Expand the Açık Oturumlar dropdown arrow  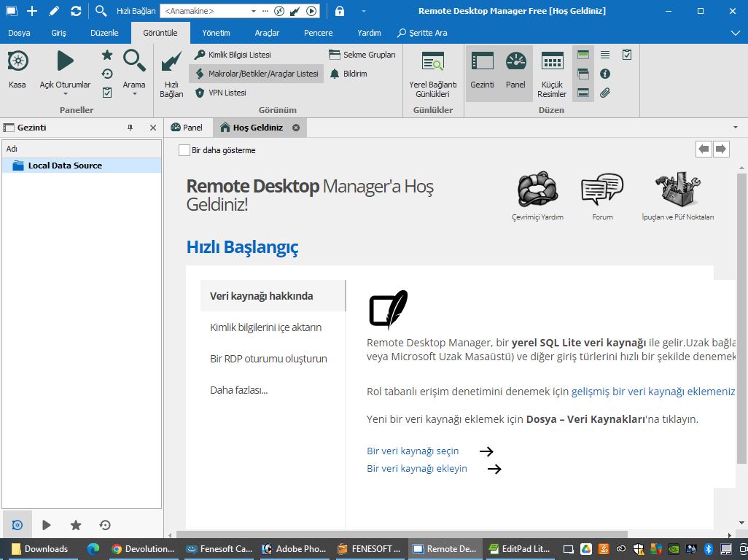[x=66, y=94]
